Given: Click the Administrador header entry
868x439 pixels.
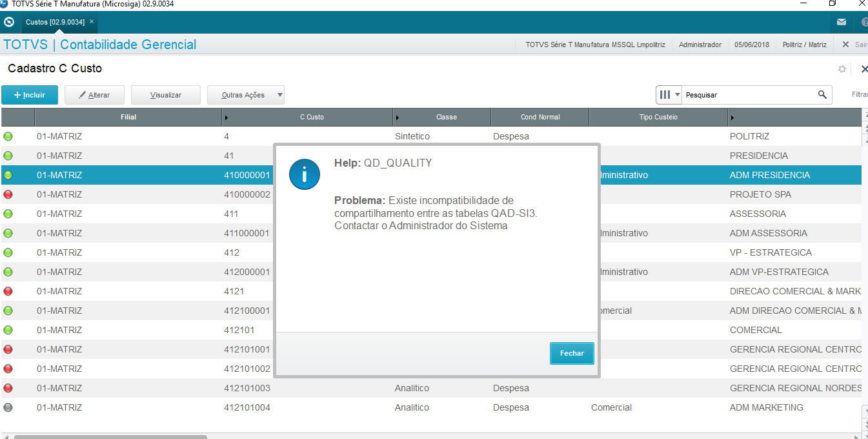Looking at the screenshot, I should coord(700,45).
